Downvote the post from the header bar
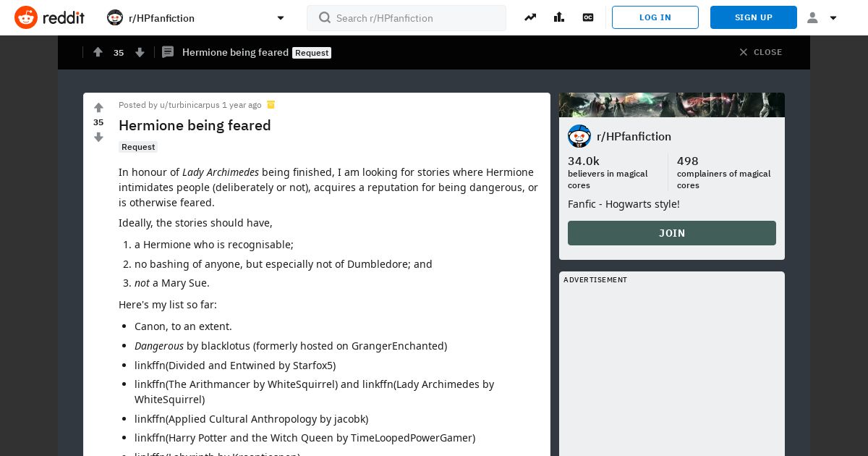Viewport: 868px width, 456px height. 140,52
